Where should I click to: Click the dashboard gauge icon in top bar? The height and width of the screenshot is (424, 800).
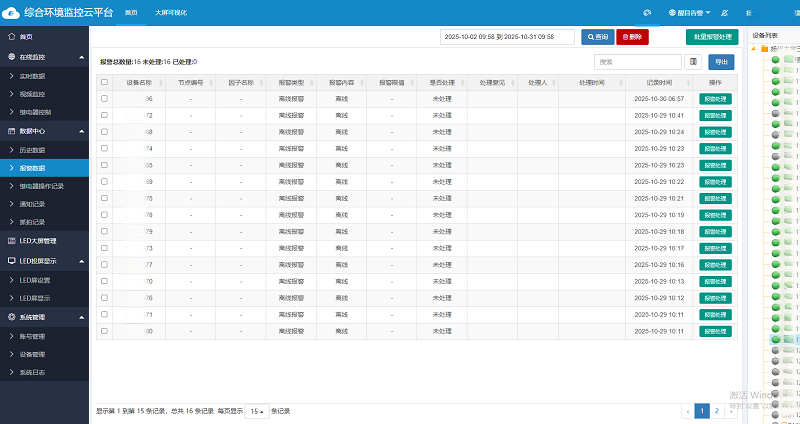tap(647, 12)
